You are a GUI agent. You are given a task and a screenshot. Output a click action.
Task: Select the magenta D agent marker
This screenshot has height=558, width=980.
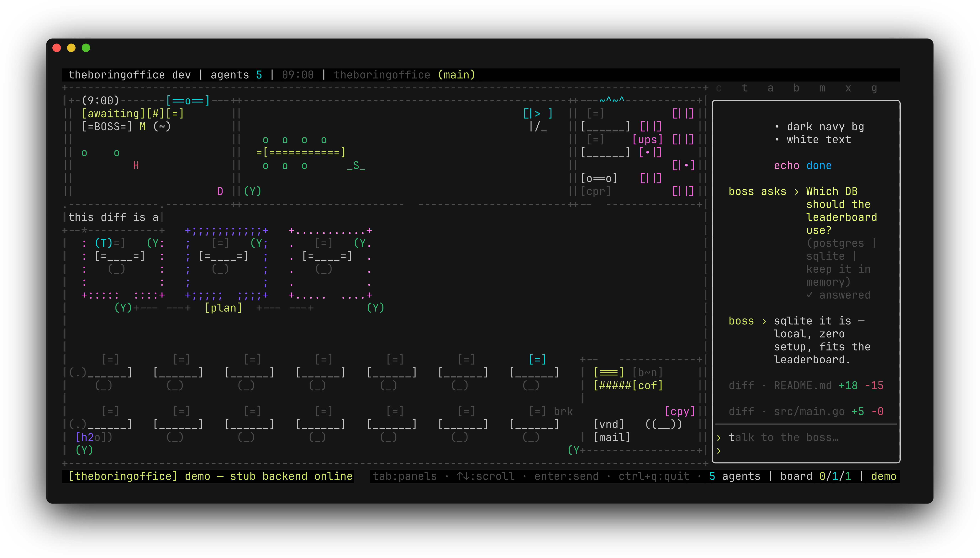pos(220,191)
